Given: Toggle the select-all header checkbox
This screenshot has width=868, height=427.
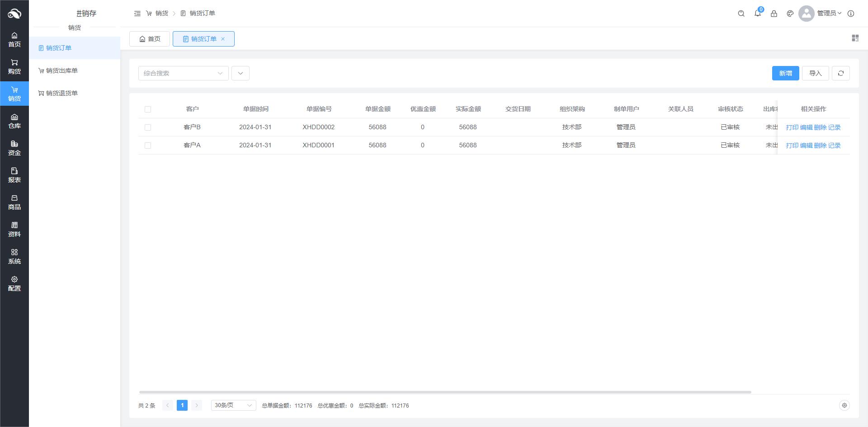Looking at the screenshot, I should coord(148,109).
